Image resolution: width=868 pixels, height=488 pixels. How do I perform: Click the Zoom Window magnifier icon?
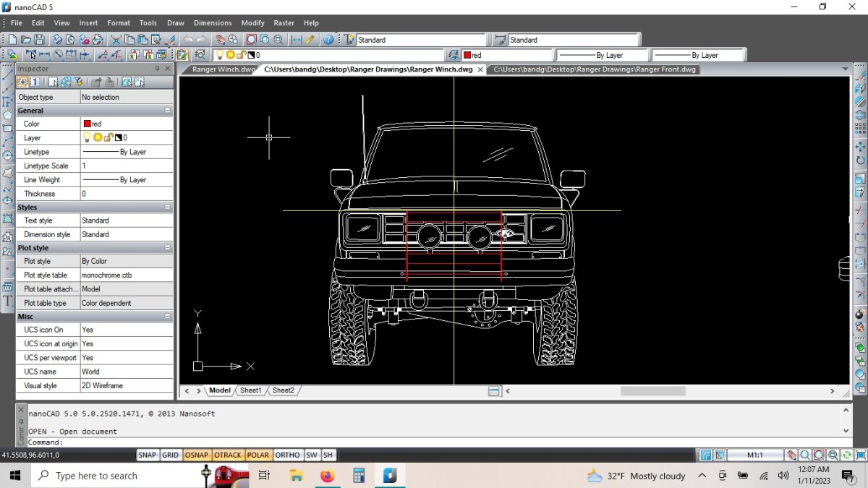tap(251, 40)
